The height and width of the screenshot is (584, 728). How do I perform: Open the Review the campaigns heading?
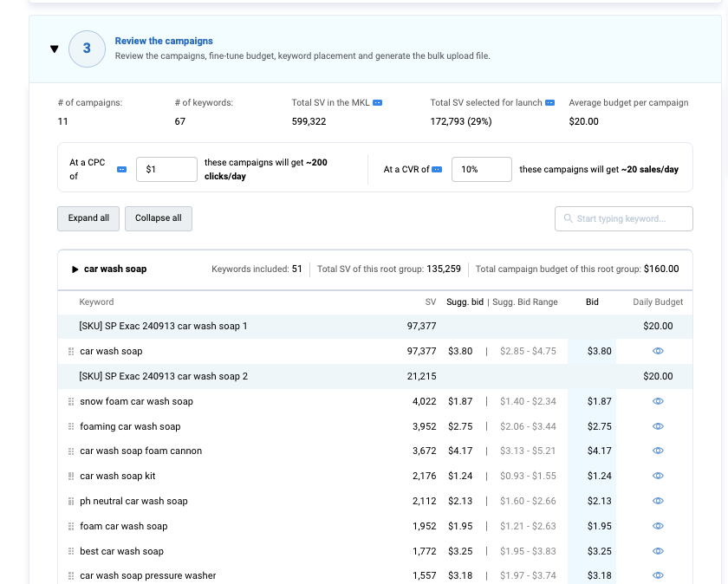pos(164,41)
